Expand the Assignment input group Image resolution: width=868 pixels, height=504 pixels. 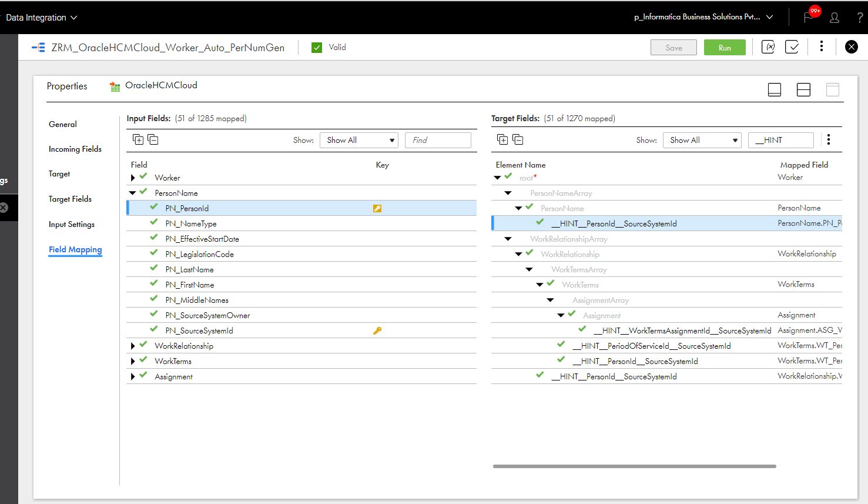tap(133, 376)
